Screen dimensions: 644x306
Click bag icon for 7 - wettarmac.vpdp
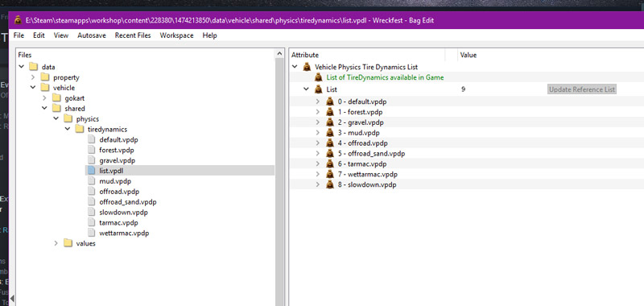click(330, 174)
